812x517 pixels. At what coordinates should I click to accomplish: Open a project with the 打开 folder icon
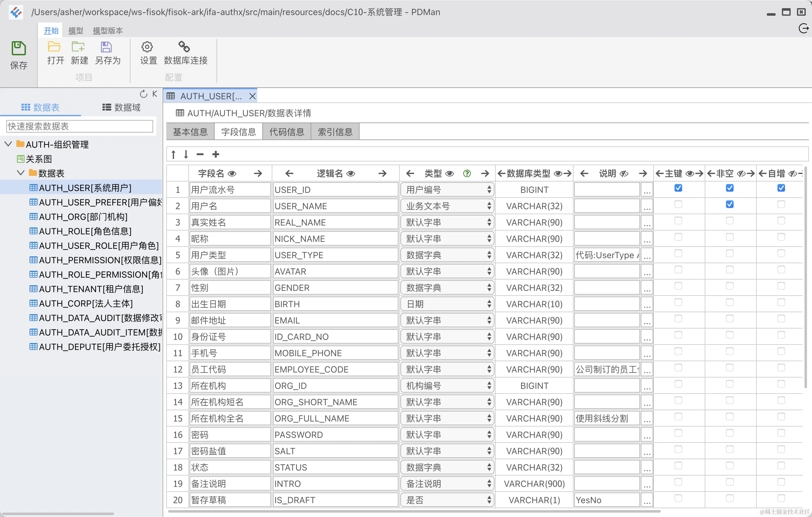pos(54,47)
